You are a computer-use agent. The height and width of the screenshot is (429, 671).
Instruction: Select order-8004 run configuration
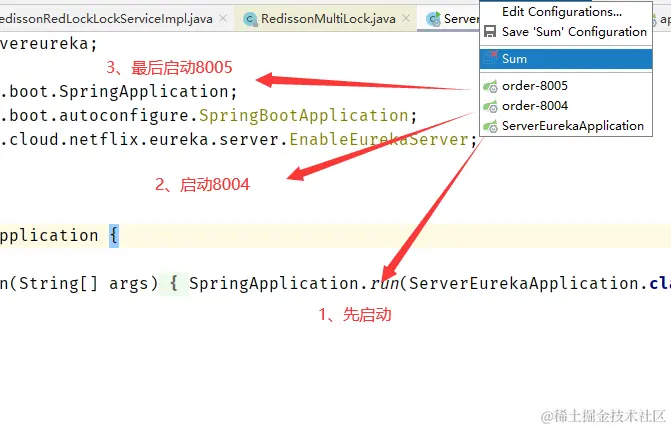[566, 106]
